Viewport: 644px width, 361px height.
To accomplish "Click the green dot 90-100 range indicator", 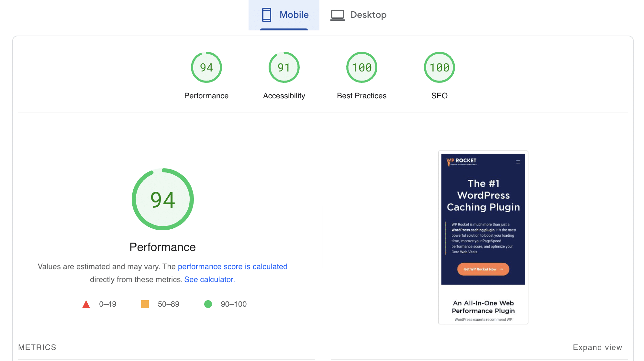I will point(208,304).
